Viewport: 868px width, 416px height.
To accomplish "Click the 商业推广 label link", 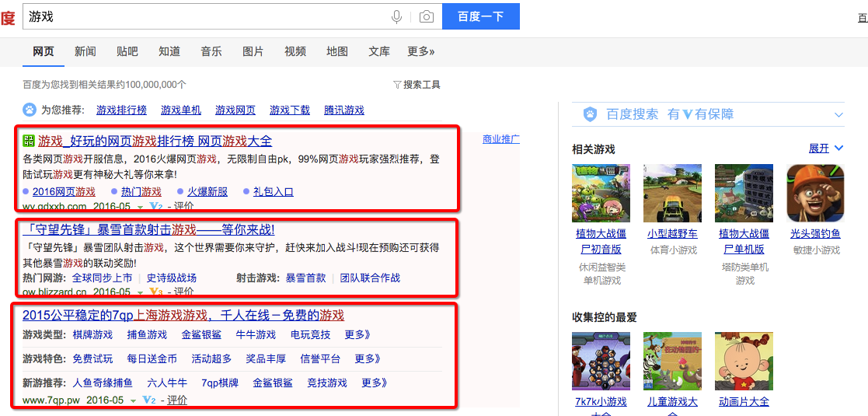I will click(501, 139).
